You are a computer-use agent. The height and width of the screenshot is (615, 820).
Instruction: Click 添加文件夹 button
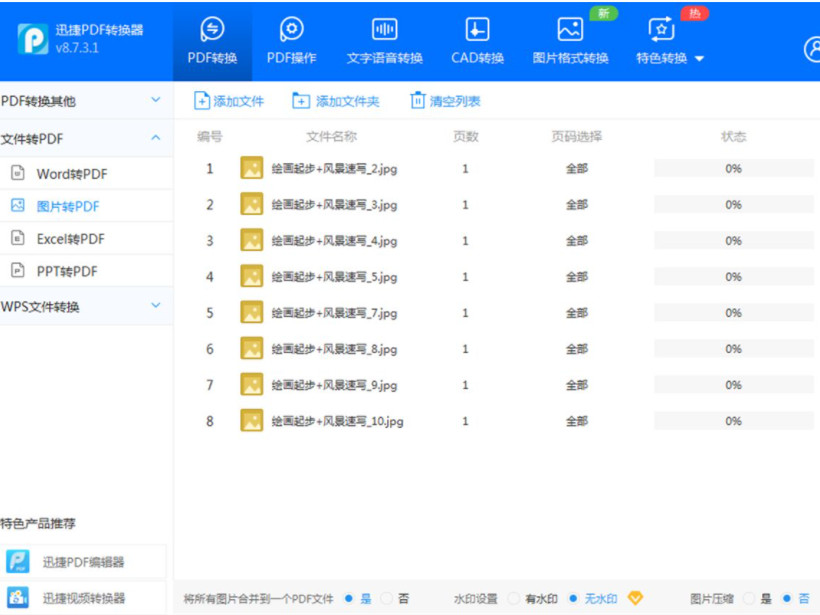336,100
